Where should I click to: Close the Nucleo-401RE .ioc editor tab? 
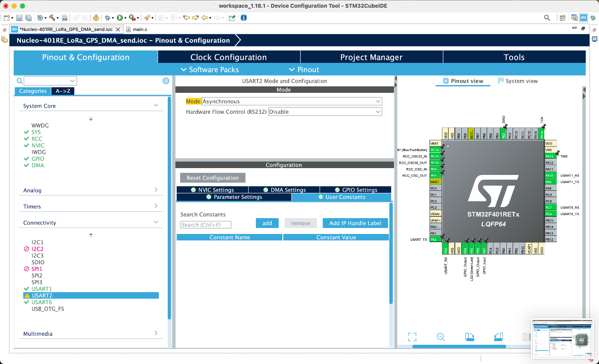(118, 29)
